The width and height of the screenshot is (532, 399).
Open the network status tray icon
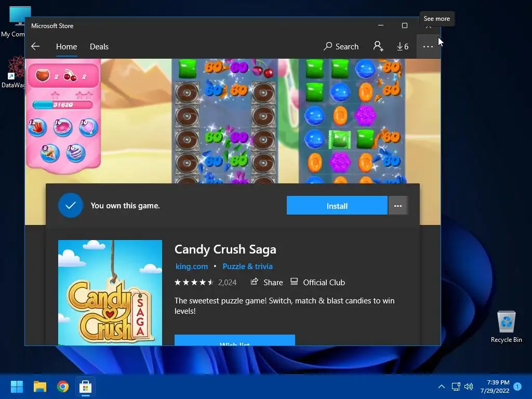456,387
